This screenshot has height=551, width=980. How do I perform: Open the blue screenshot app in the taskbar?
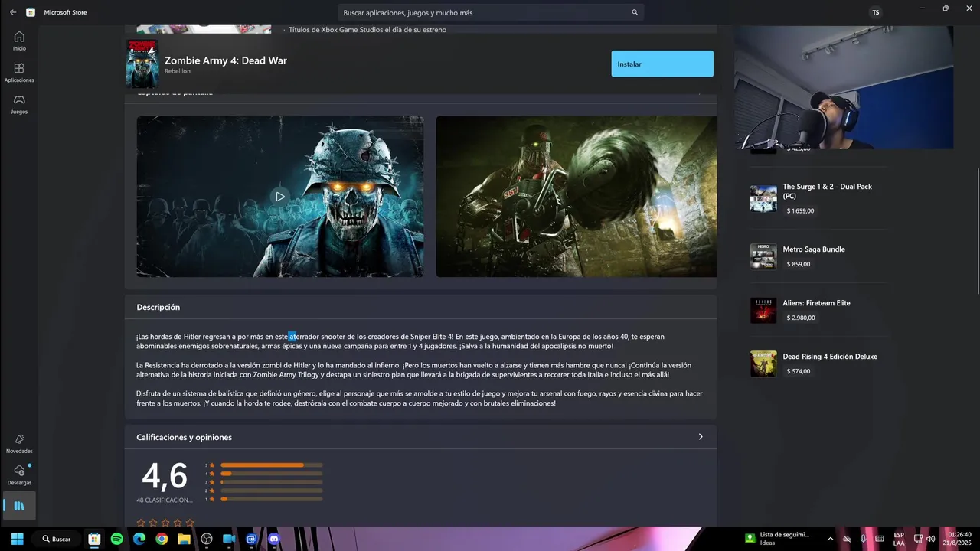tap(251, 539)
